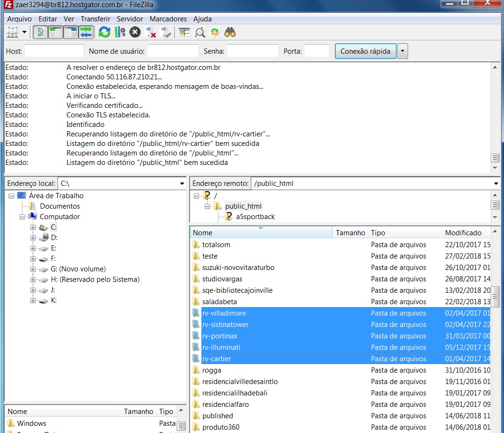This screenshot has height=433, width=504.
Task: Open the Endereço remoto path dropdown
Action: point(495,183)
